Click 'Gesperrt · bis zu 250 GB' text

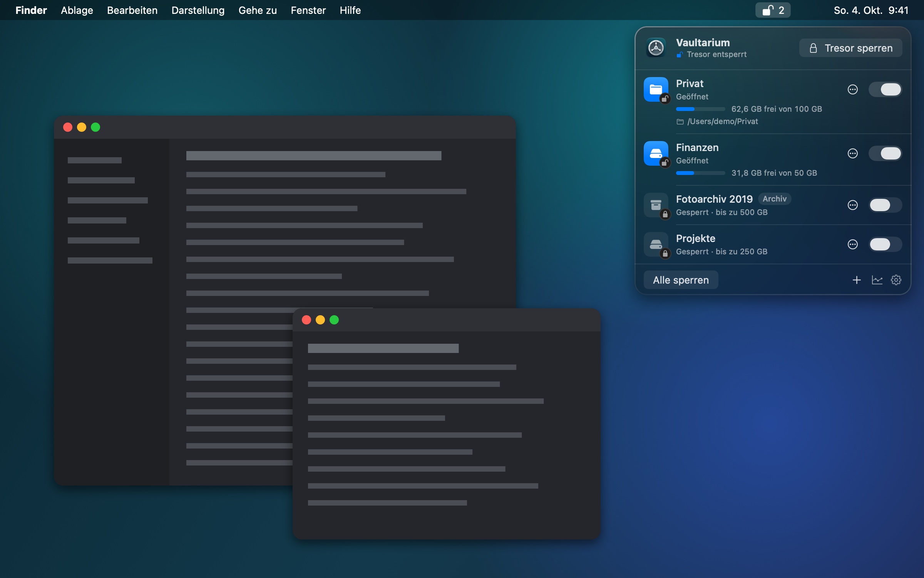[x=722, y=252]
